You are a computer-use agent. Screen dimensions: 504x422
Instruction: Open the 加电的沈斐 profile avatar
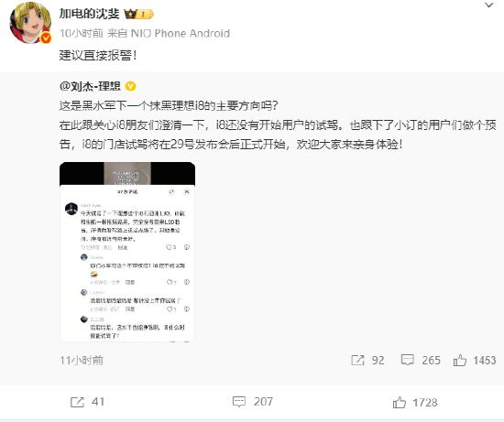point(30,23)
